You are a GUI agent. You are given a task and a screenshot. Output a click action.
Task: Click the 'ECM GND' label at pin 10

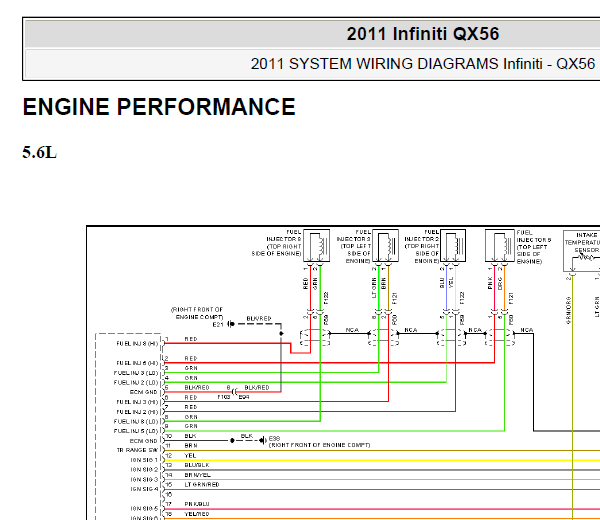[143, 441]
